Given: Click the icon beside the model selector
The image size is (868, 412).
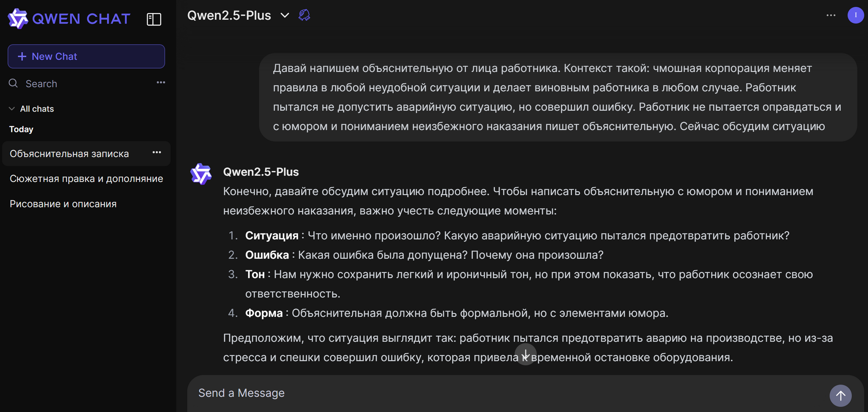Looking at the screenshot, I should [304, 16].
